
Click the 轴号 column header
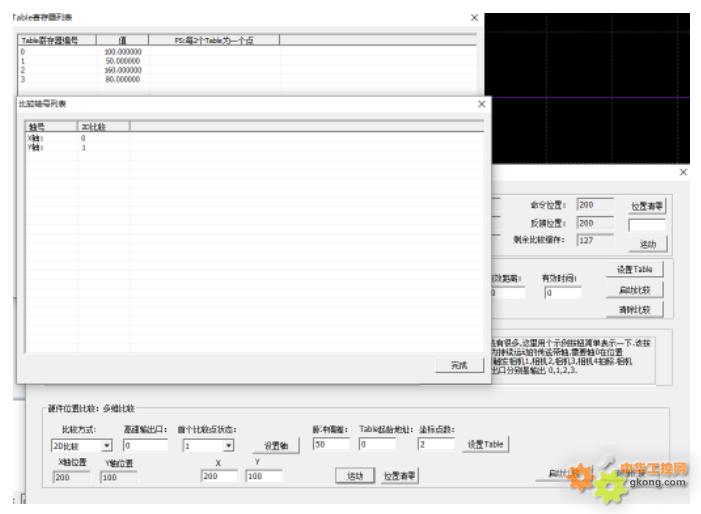[x=51, y=126]
